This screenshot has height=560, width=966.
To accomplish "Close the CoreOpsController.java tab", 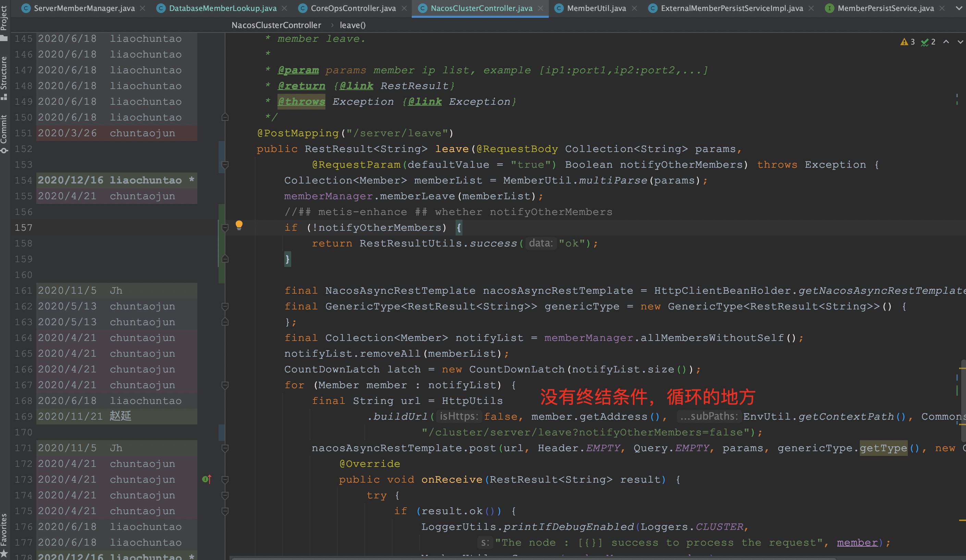I will click(x=404, y=8).
